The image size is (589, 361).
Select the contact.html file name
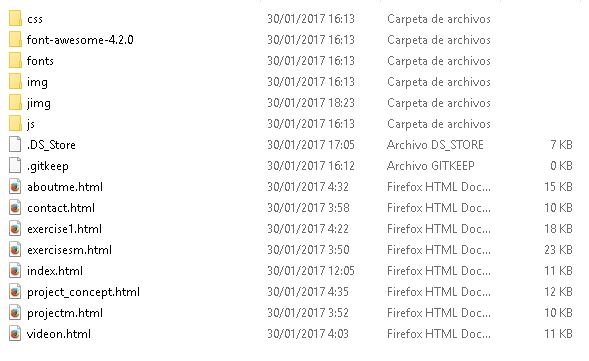[61, 208]
